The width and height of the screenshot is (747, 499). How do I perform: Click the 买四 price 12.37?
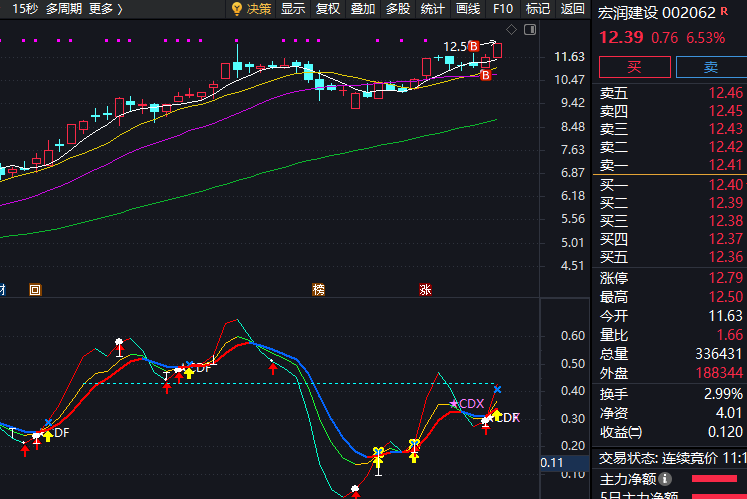[x=726, y=239]
